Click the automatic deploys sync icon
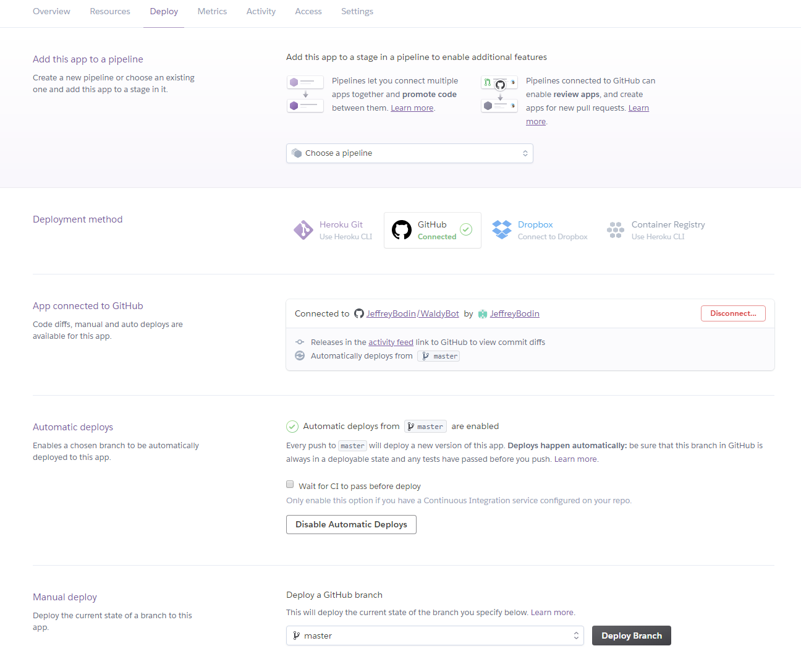801x672 pixels. [x=300, y=355]
